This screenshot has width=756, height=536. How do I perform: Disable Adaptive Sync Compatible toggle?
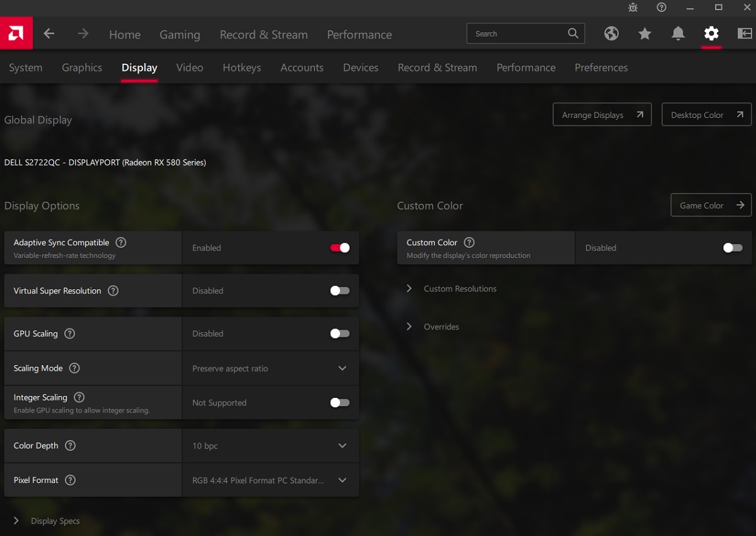(340, 248)
